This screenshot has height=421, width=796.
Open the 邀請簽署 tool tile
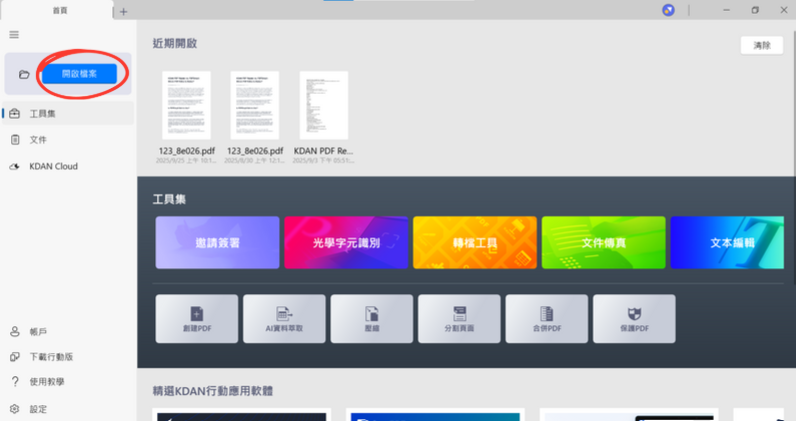[217, 242]
